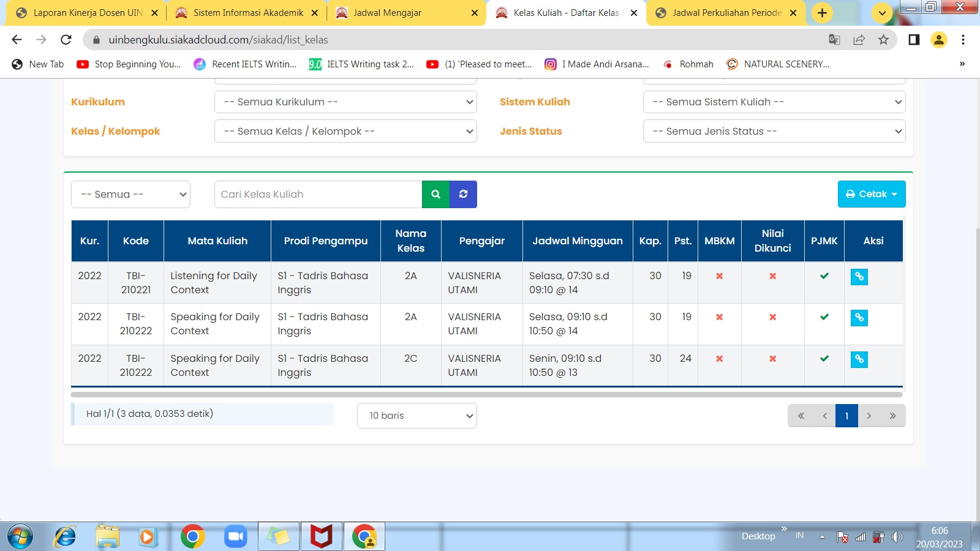The image size is (980, 551).
Task: Click the Google Translate icon in address bar
Action: (x=834, y=40)
